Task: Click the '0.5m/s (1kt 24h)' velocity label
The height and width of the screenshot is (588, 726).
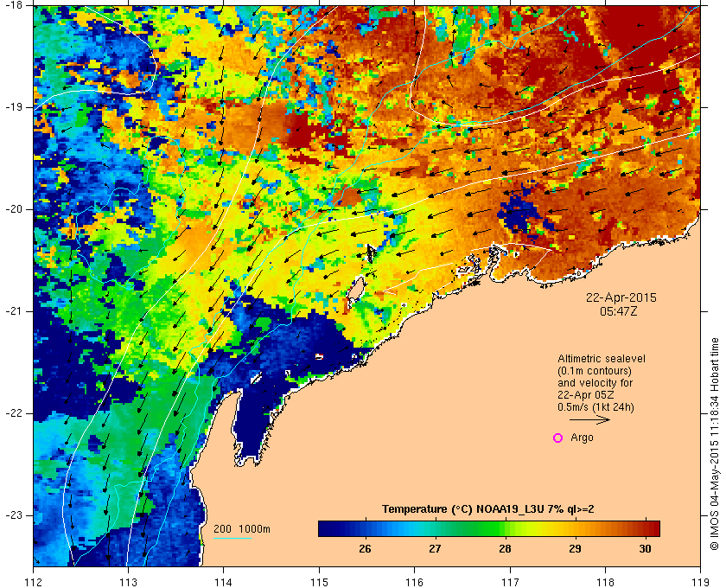Action: click(595, 407)
